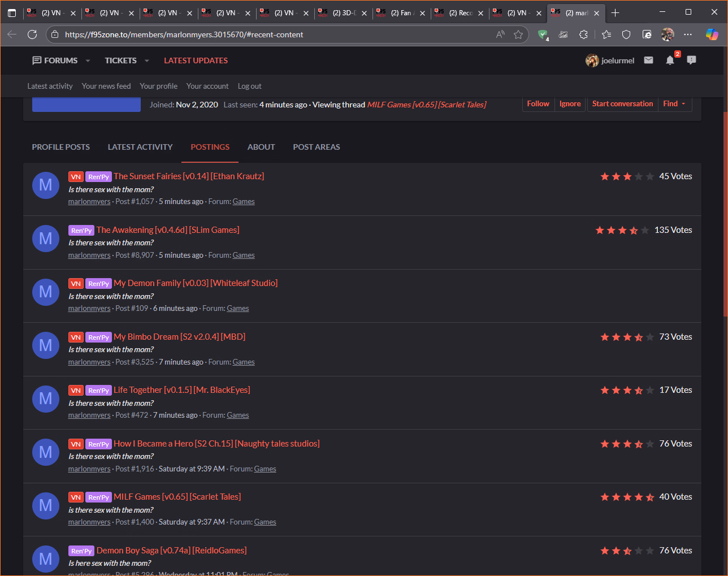Add page to favorites with star icon

(518, 34)
